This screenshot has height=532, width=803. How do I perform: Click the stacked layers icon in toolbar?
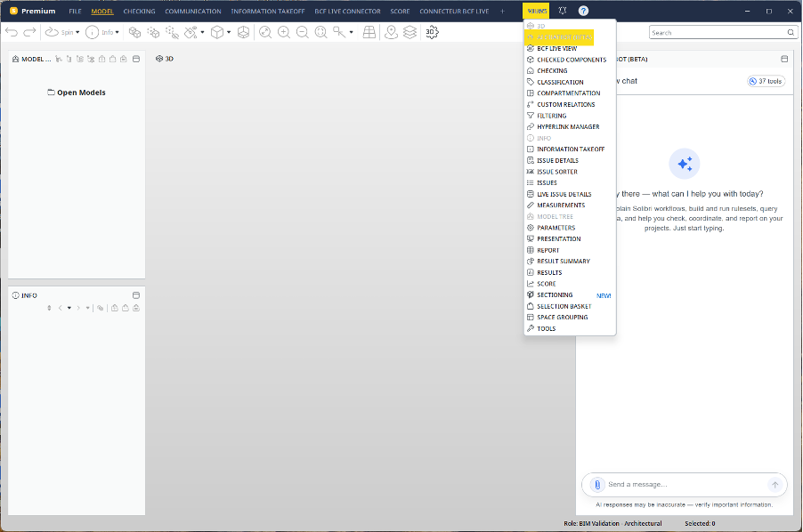click(410, 32)
